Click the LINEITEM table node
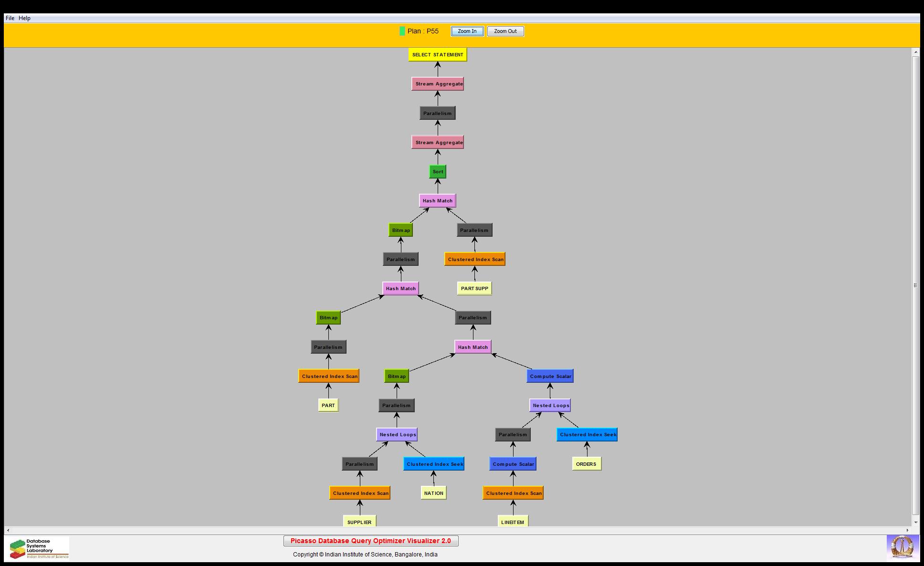 (513, 522)
